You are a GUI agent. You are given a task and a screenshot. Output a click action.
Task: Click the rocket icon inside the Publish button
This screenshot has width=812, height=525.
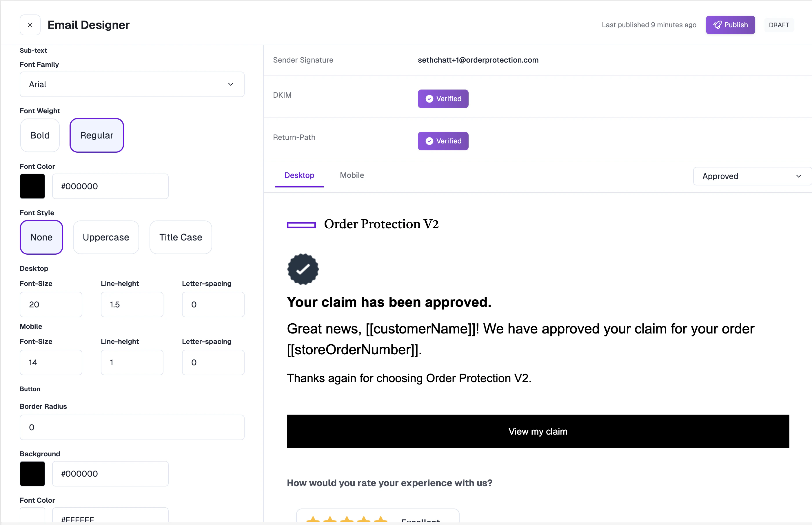tap(717, 25)
